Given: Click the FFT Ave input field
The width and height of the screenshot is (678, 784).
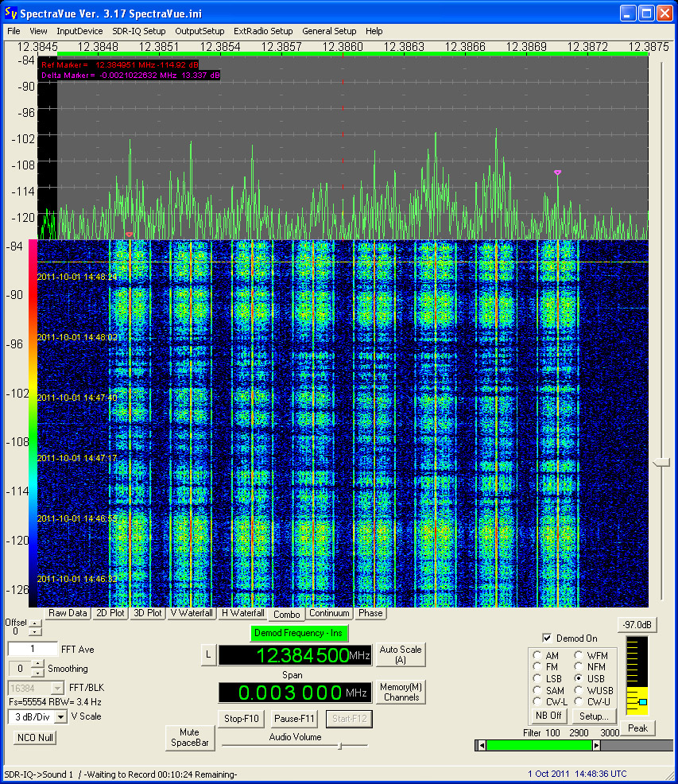Looking at the screenshot, I should click(x=33, y=649).
